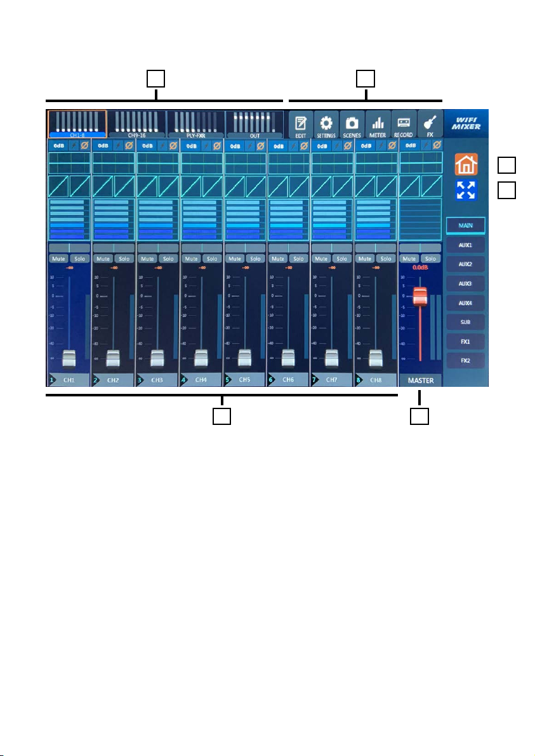Image resolution: width=535 pixels, height=756 pixels.
Task: Select the AUX4 bus
Action: [466, 303]
